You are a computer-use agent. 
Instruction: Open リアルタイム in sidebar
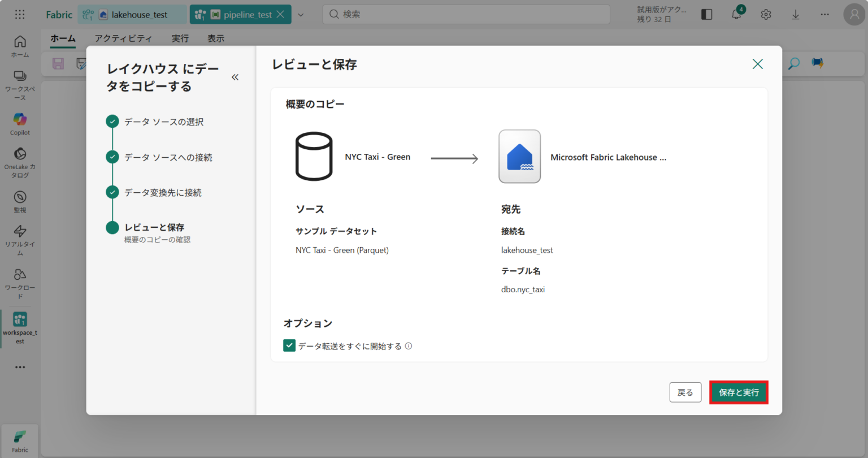[20, 240]
